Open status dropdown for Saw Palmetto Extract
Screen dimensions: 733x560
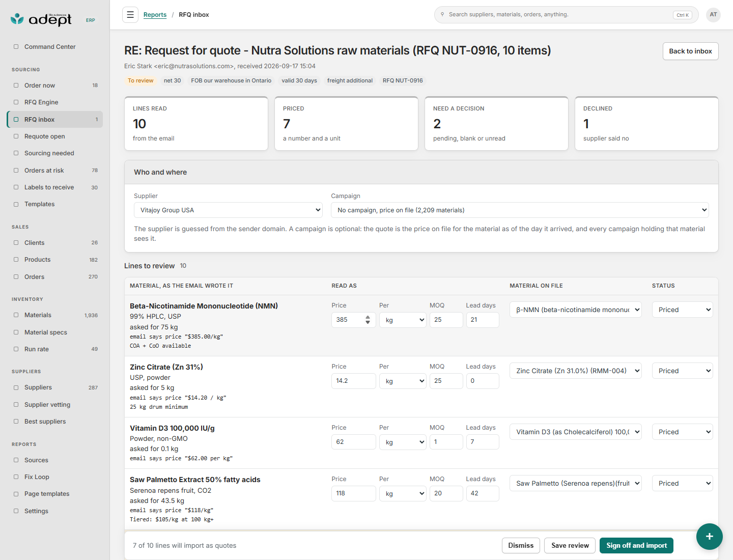point(683,484)
